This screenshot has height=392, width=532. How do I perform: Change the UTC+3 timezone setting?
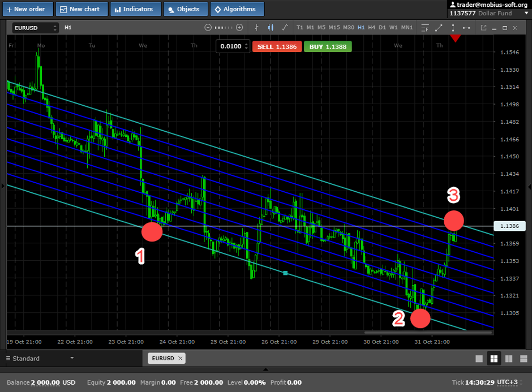(x=508, y=382)
